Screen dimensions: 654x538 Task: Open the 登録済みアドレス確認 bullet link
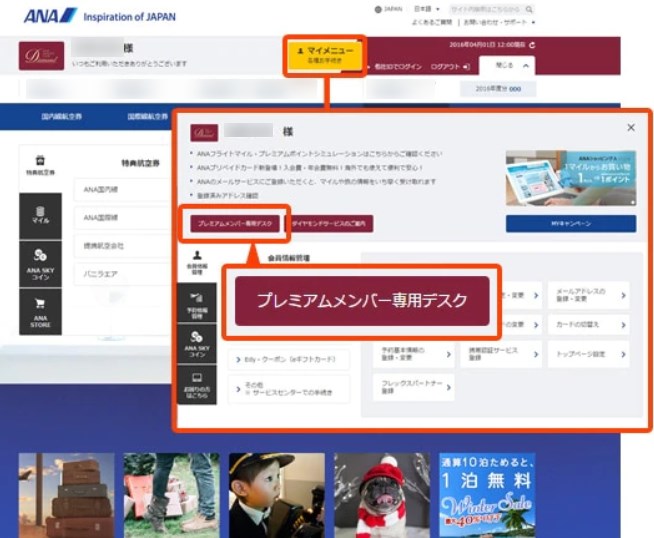(x=227, y=195)
